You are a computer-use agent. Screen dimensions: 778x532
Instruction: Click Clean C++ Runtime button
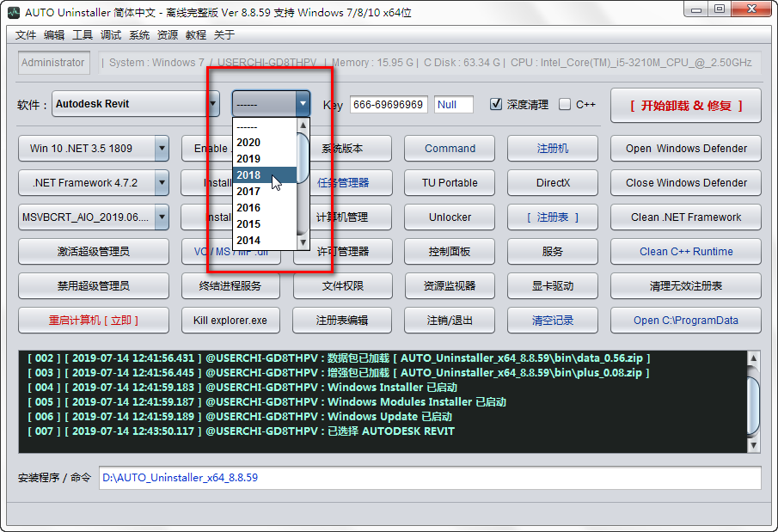coord(686,252)
